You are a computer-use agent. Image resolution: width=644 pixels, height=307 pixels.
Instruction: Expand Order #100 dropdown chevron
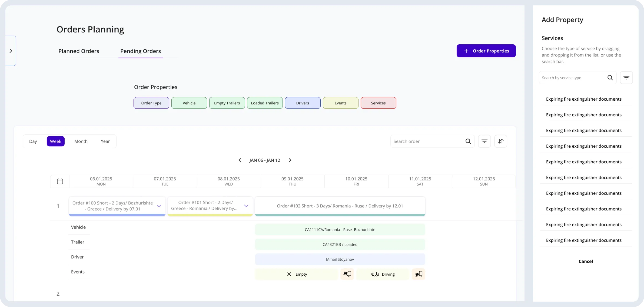tap(159, 206)
